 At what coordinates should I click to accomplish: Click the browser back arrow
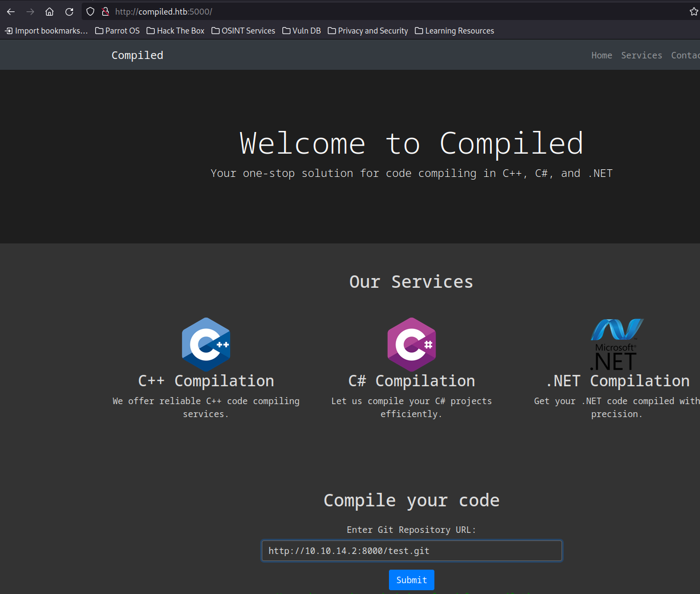click(11, 11)
